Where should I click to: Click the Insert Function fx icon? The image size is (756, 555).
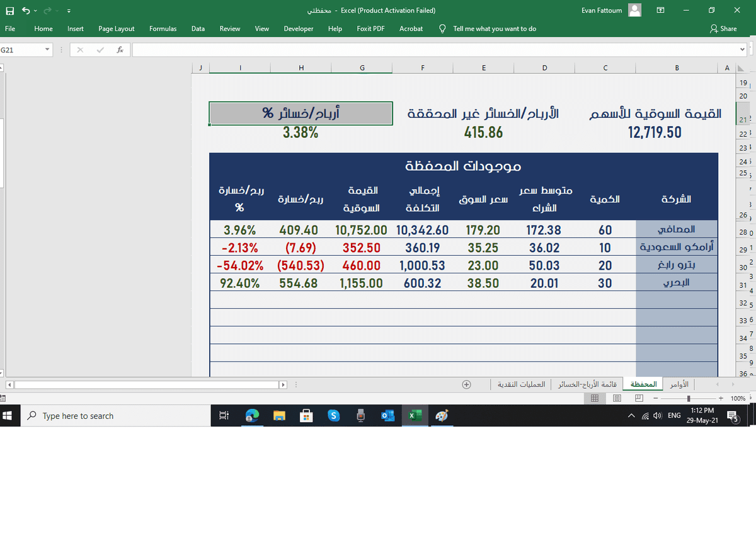(x=120, y=50)
